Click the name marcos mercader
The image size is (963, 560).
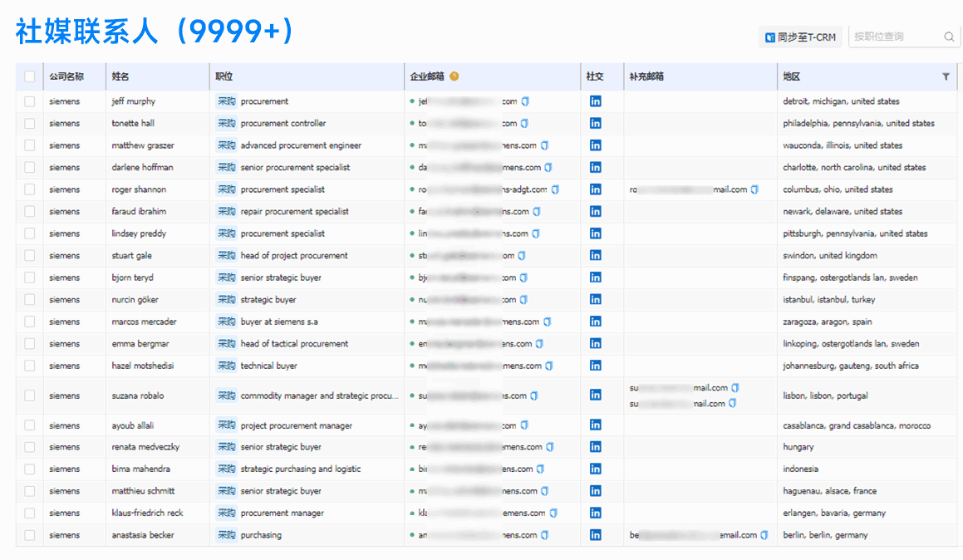point(144,322)
